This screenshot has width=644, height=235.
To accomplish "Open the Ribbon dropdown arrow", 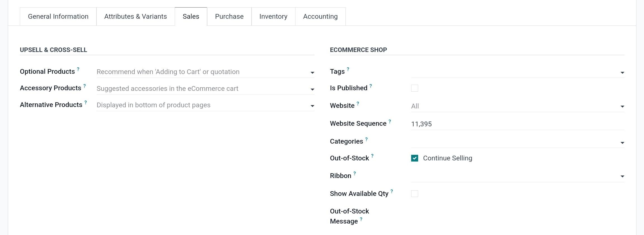I will click(x=622, y=176).
